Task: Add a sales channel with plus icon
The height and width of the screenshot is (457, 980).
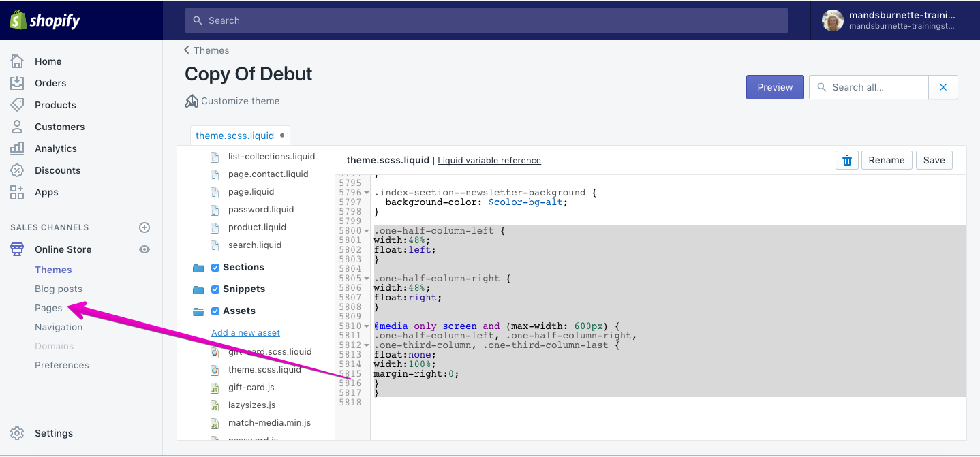Action: click(x=144, y=227)
